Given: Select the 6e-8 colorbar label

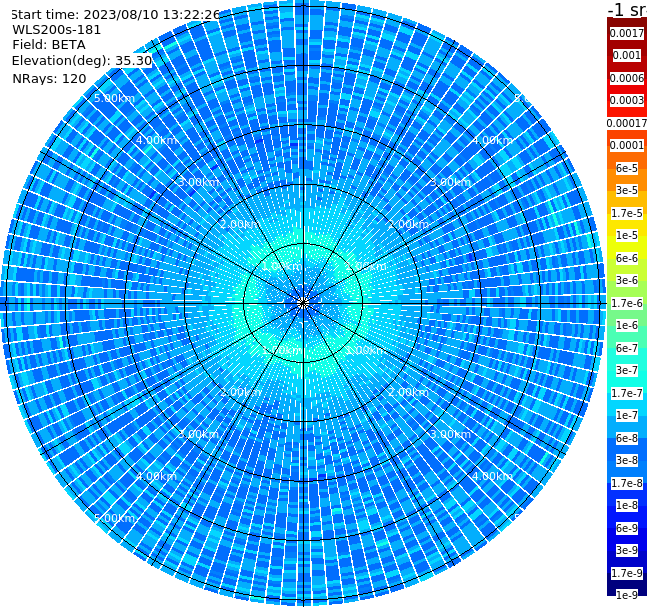Looking at the screenshot, I should (627, 438).
